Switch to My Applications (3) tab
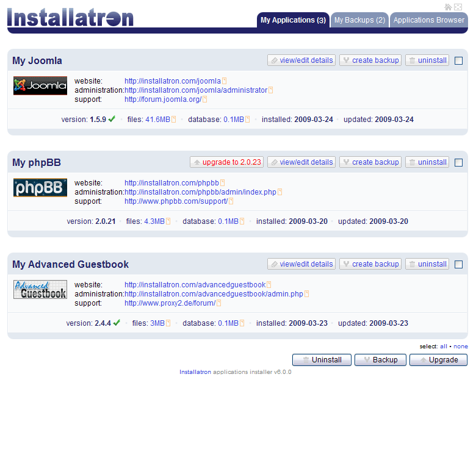The image size is (476, 449). click(x=293, y=20)
